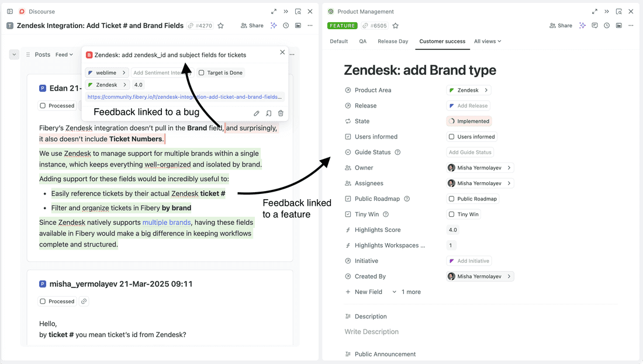
Task: Open the AI assistant sparkle icon on Discourse panel
Action: coord(273,25)
